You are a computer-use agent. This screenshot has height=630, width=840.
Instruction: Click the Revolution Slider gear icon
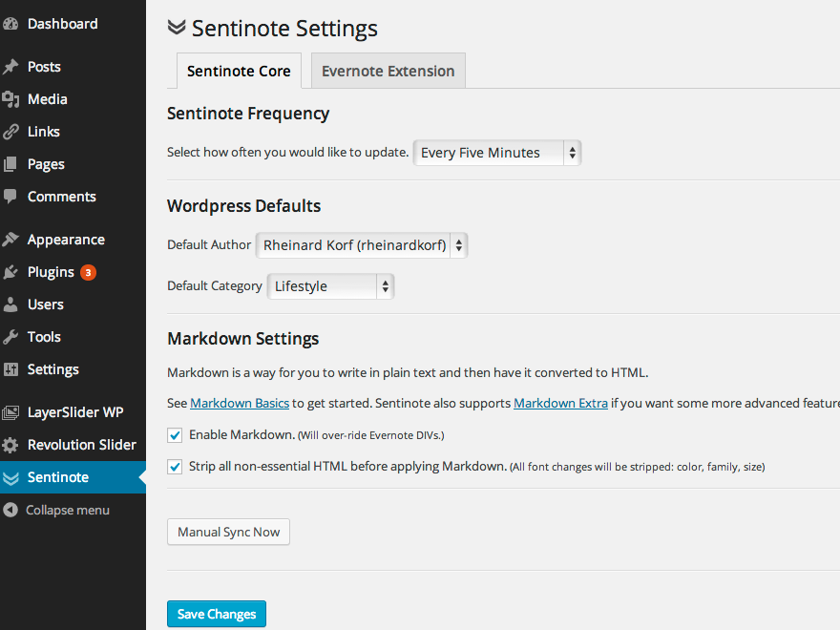(10, 445)
